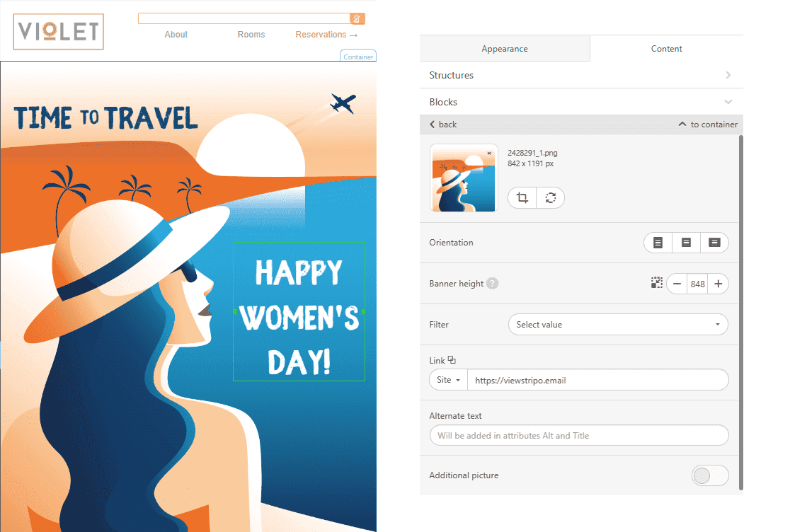Increase banner height with the plus button
Image resolution: width=790 pixels, height=532 pixels.
coord(718,283)
